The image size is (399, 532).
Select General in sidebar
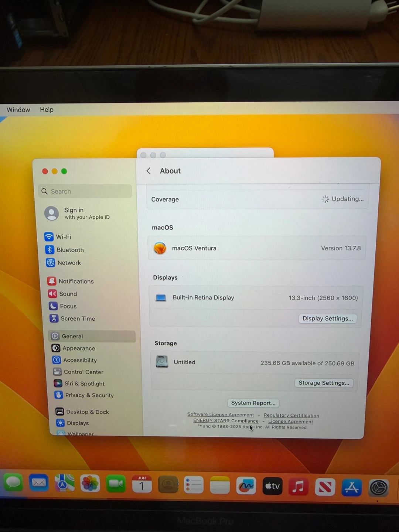pos(92,336)
